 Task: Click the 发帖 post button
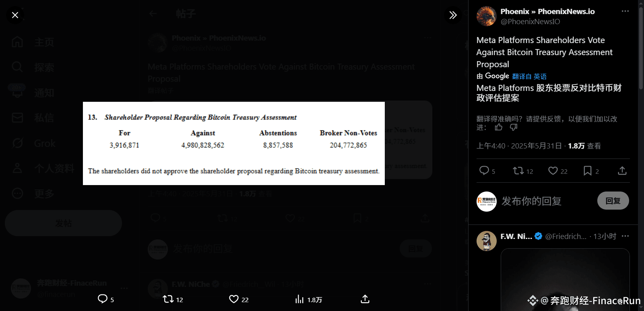point(63,223)
